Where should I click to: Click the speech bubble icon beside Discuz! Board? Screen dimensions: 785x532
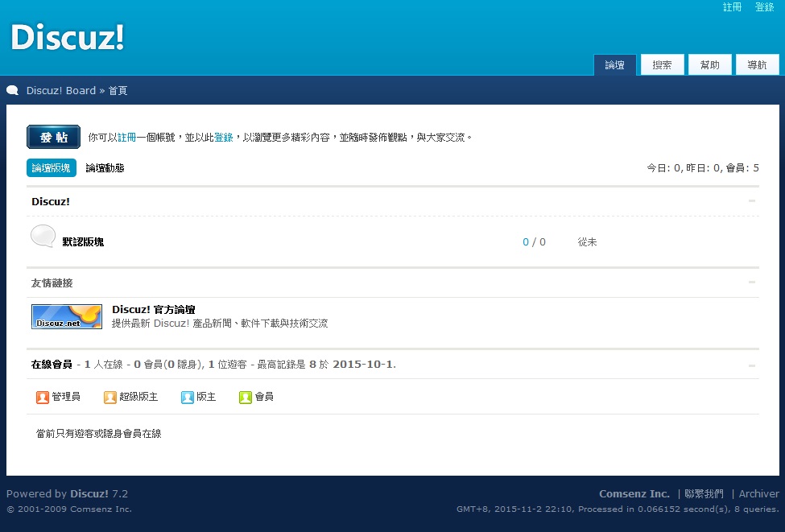13,91
